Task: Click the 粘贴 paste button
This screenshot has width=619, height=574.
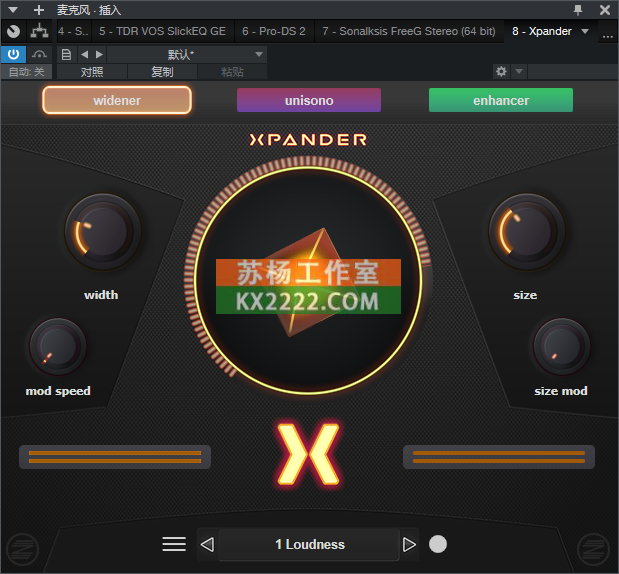Action: coord(233,72)
